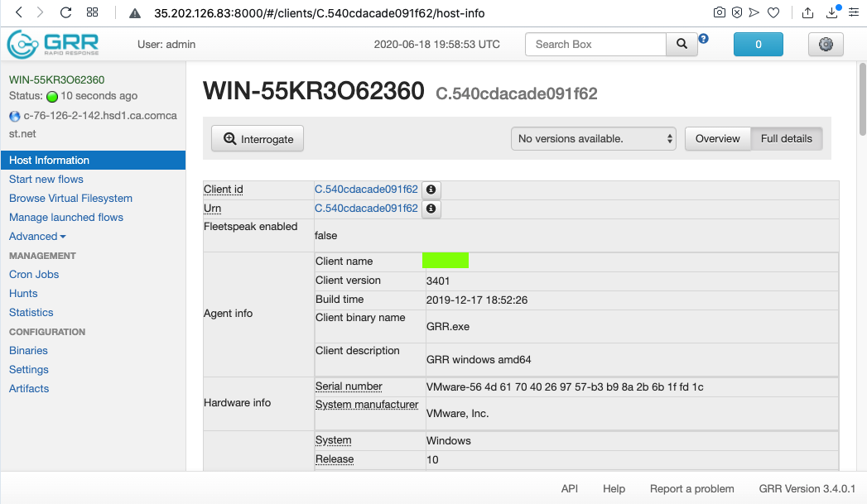
Task: Click the info icon beside Urn
Action: pyautogui.click(x=431, y=209)
